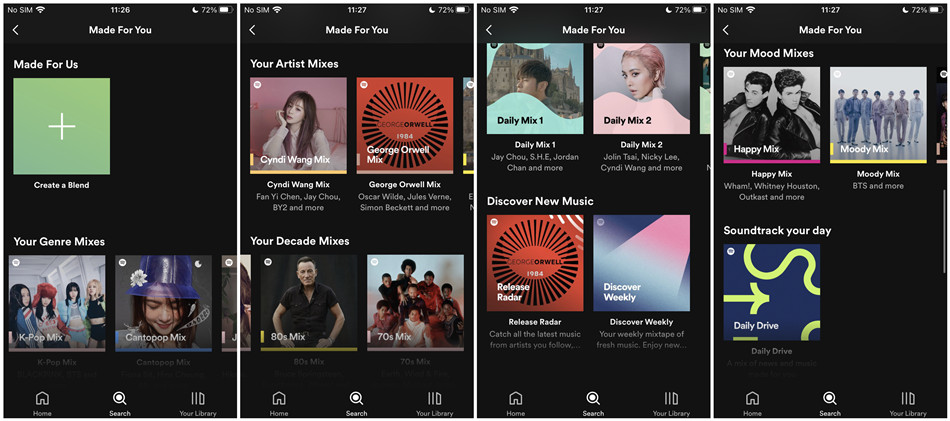Tap Wi-Fi icon on Your Artist Mixes screen
Viewport: 950px width, 421px height.
pos(277,10)
